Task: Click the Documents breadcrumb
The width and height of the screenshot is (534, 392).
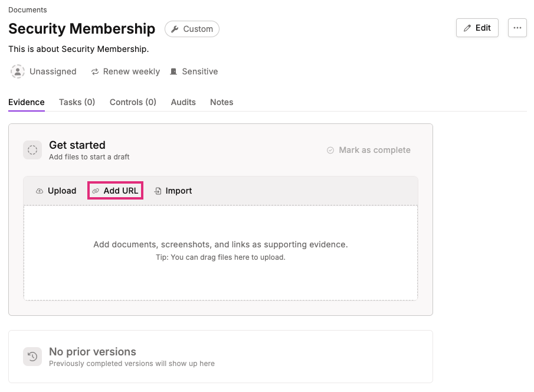Action: [28, 10]
